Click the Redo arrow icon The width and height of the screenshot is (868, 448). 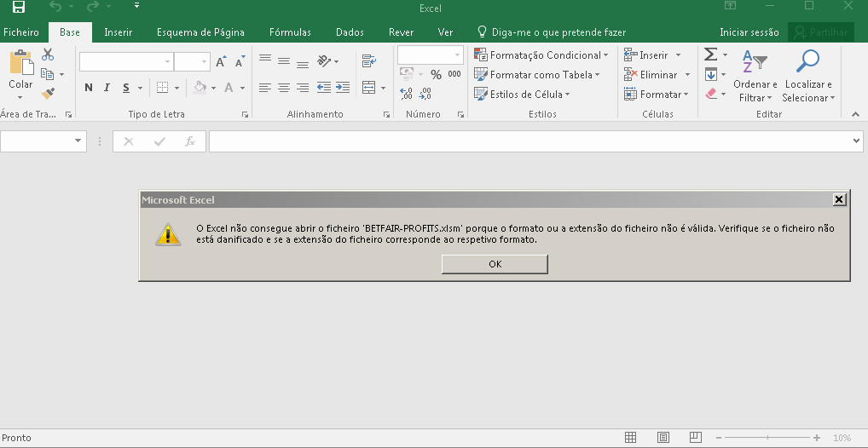(92, 7)
